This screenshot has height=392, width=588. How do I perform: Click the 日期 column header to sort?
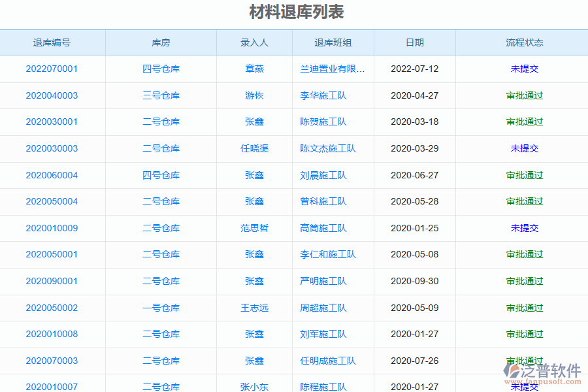click(414, 42)
